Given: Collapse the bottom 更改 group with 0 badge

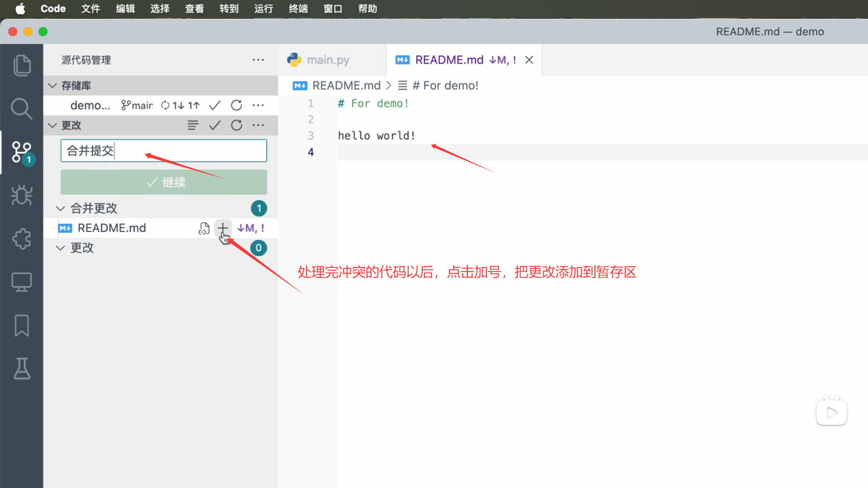Looking at the screenshot, I should point(60,248).
